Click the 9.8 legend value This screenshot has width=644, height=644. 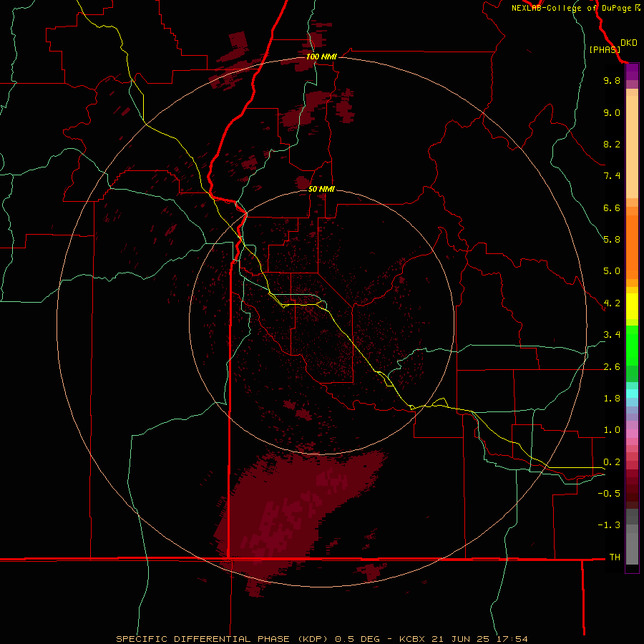coord(612,80)
